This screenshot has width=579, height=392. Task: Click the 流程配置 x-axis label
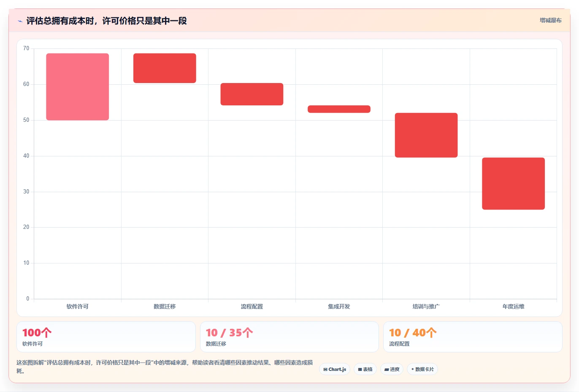(x=252, y=306)
